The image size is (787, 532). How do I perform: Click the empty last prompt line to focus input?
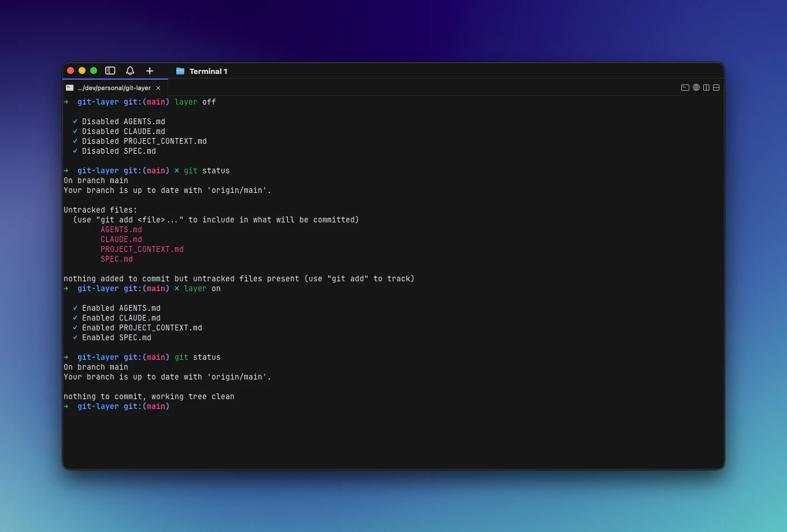(393, 406)
